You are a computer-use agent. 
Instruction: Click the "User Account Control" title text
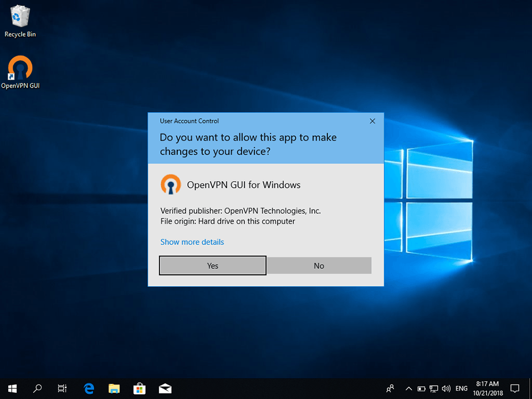tap(190, 121)
